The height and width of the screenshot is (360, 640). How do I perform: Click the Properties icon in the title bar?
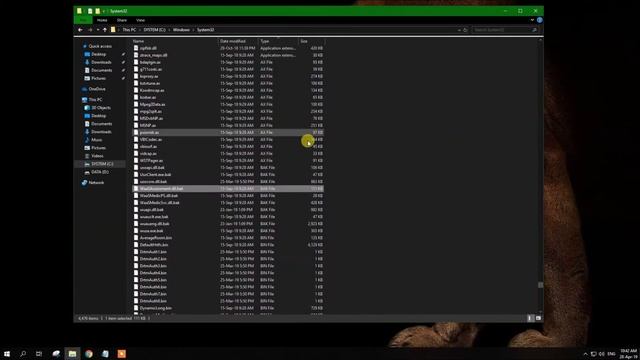point(90,11)
